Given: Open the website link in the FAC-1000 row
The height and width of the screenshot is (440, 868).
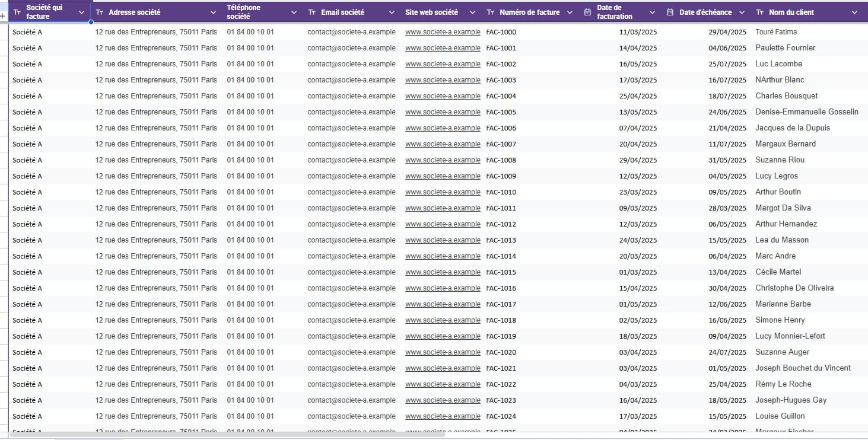Looking at the screenshot, I should tap(443, 32).
